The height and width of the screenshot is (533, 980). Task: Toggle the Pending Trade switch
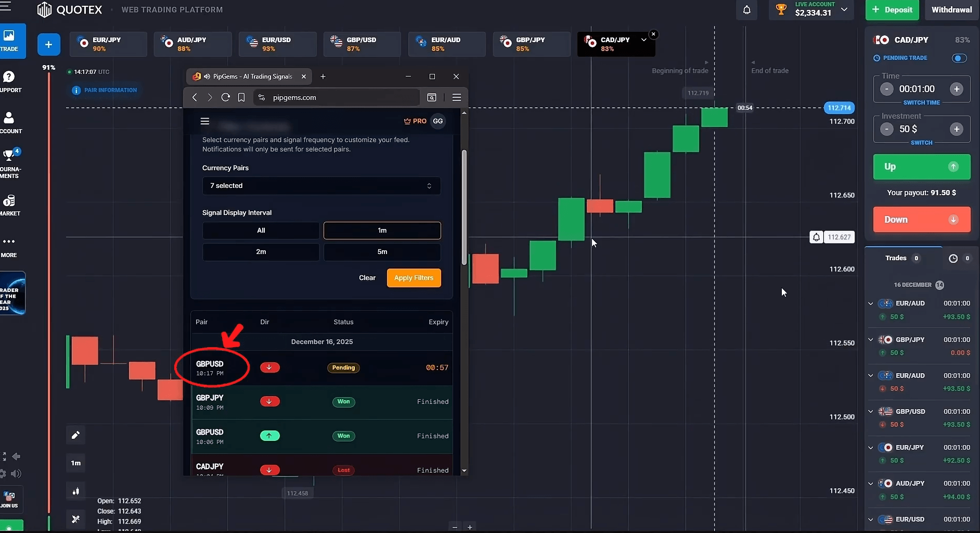[x=959, y=58]
